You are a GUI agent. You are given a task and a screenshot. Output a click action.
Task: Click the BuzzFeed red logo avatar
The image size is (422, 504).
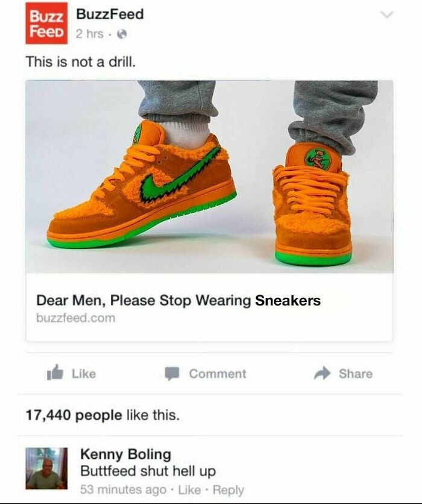pyautogui.click(x=46, y=23)
